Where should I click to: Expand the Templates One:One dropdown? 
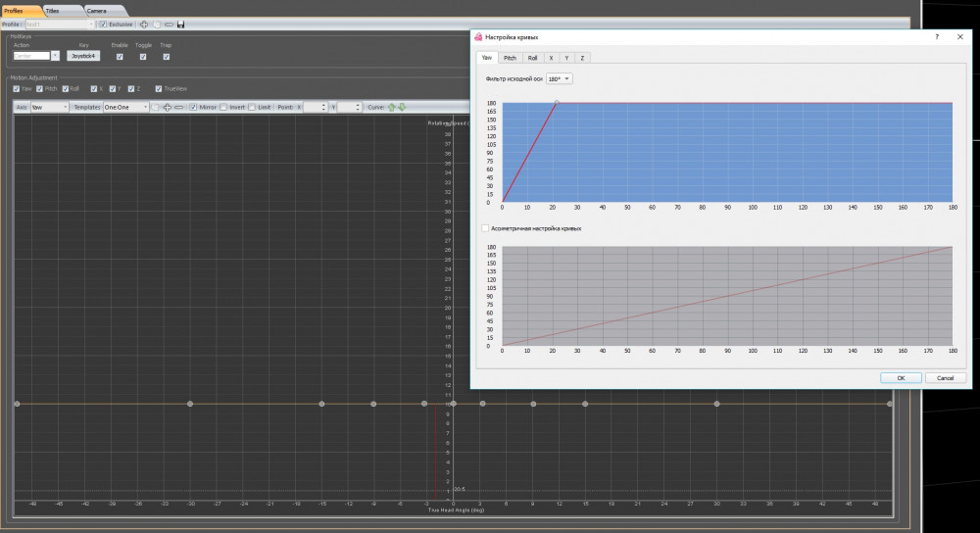(125, 107)
